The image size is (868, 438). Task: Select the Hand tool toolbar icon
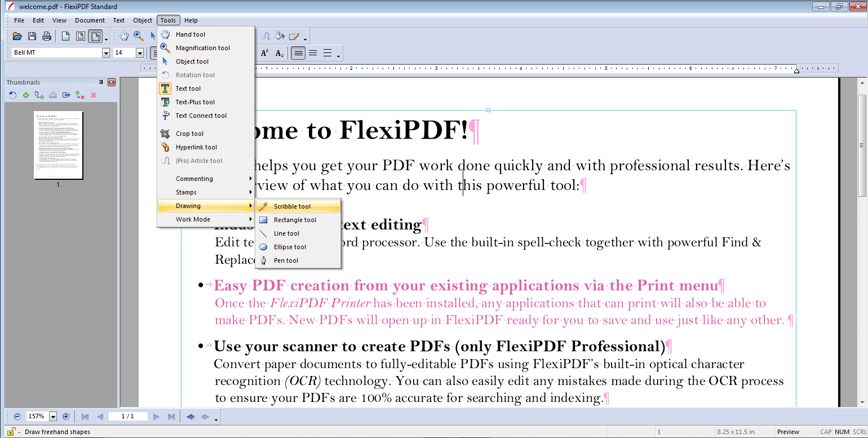coord(123,37)
